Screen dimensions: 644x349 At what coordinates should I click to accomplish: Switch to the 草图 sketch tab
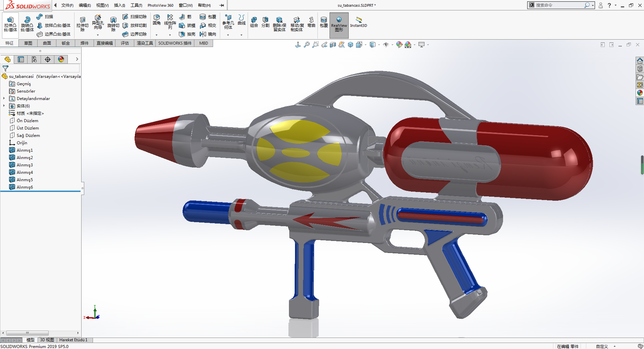point(28,43)
